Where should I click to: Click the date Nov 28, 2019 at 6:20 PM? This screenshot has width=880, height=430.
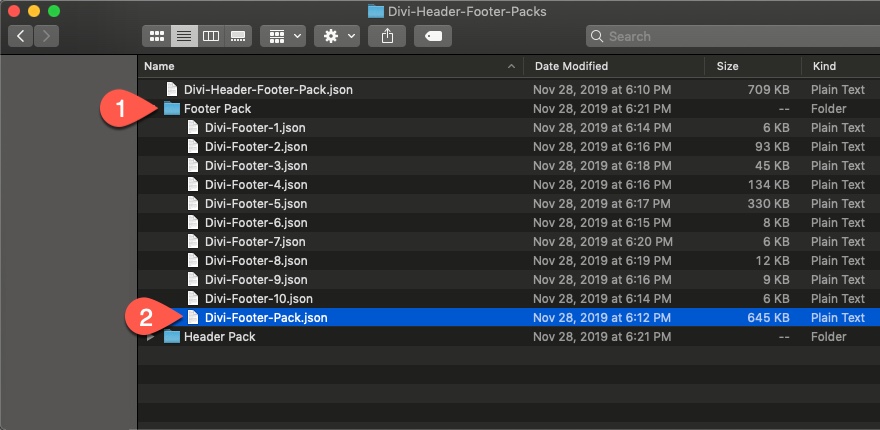point(603,242)
